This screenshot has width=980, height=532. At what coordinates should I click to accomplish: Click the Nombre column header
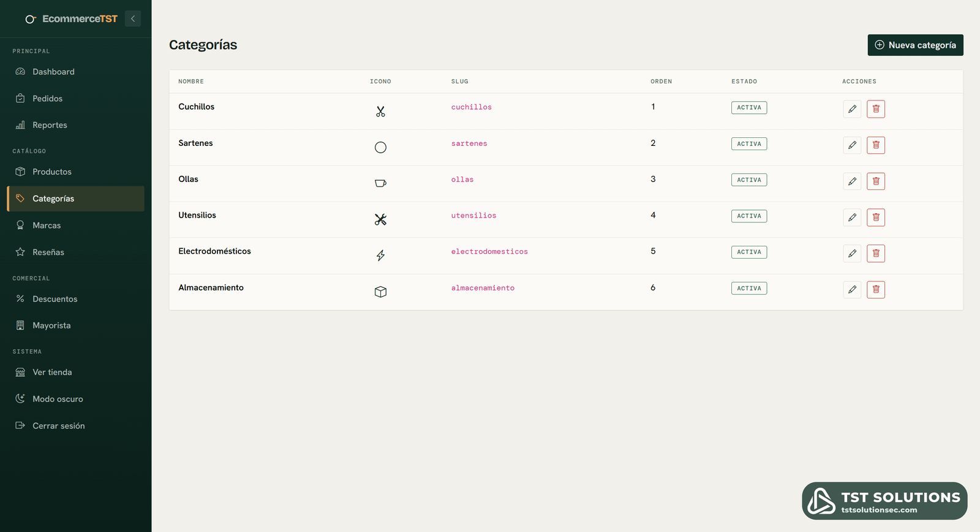click(x=191, y=82)
